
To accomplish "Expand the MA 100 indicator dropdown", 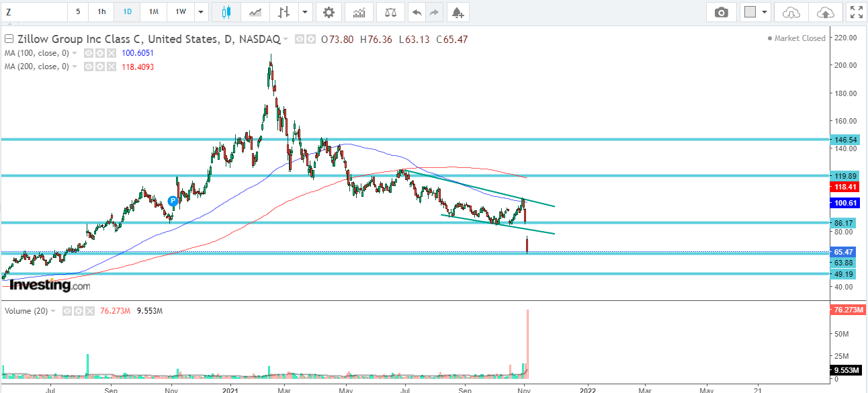I will 75,52.
